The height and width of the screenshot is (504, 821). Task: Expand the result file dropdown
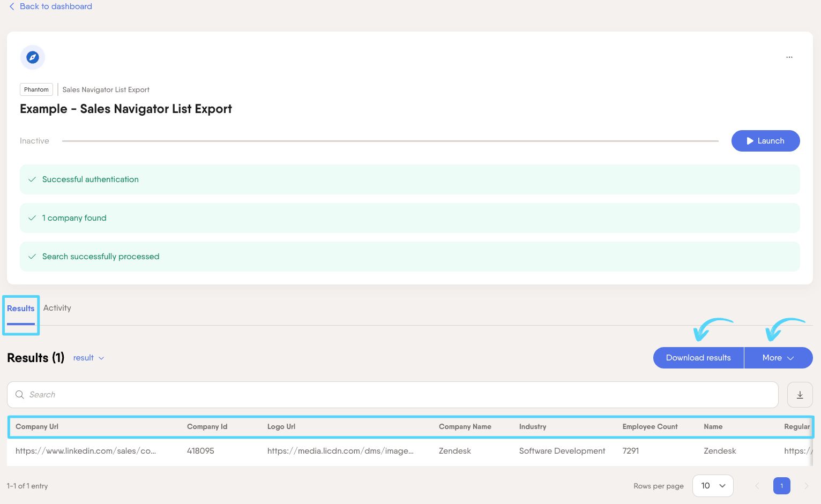(88, 358)
